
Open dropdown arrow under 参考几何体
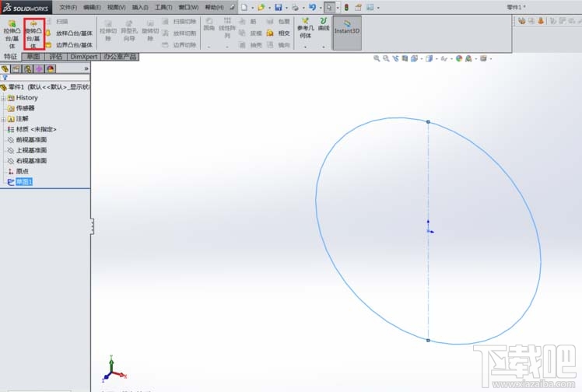pyautogui.click(x=306, y=47)
